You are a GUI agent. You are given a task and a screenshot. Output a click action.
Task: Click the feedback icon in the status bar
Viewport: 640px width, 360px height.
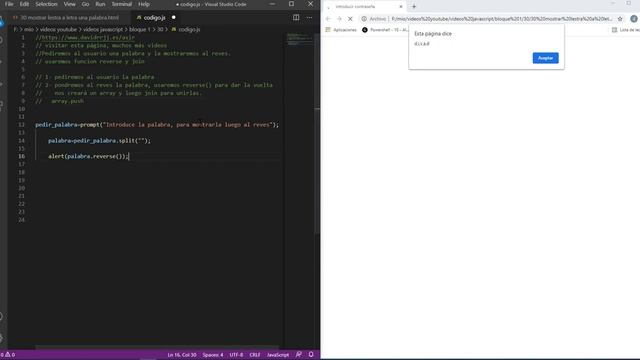(299, 355)
